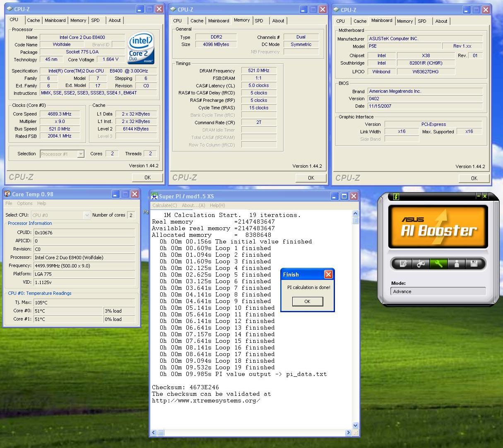Click OK in the middle CPU-Z Memory window
The image size is (503, 448).
pos(311,178)
